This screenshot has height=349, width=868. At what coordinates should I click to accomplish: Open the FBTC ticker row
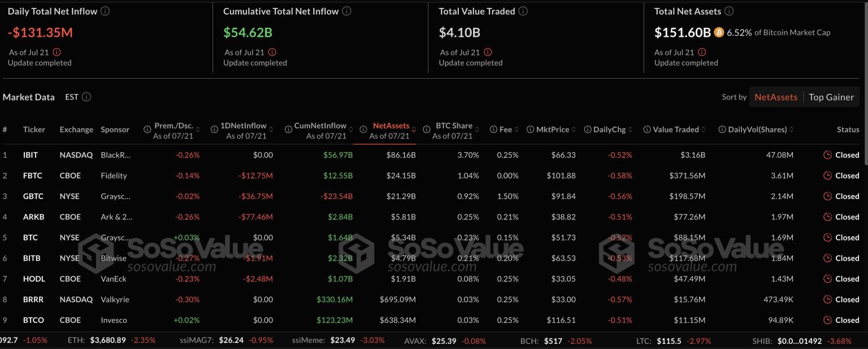[x=33, y=175]
